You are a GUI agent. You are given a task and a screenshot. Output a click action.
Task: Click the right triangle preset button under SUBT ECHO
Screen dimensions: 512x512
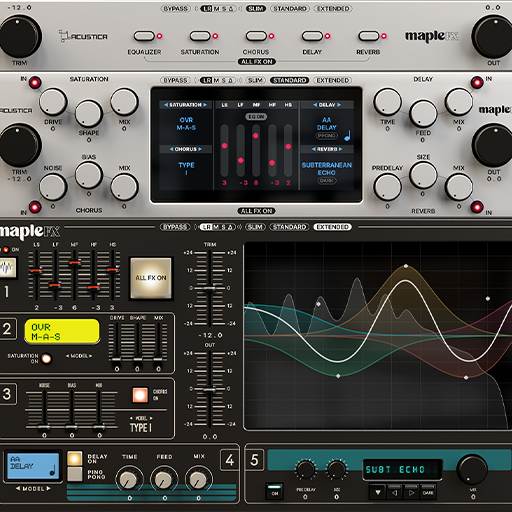pos(412,492)
